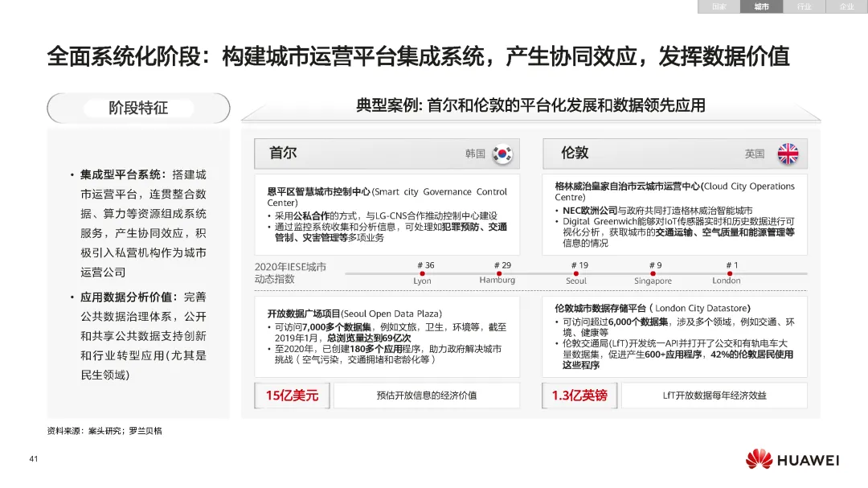Click the 1.3亿英镑 value box

coord(579,396)
